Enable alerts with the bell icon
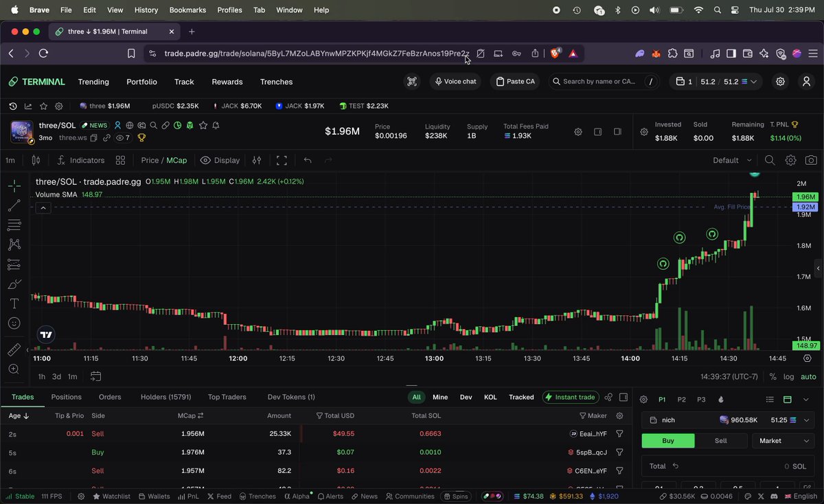Screen dimensions: 824x504 (x=216, y=126)
